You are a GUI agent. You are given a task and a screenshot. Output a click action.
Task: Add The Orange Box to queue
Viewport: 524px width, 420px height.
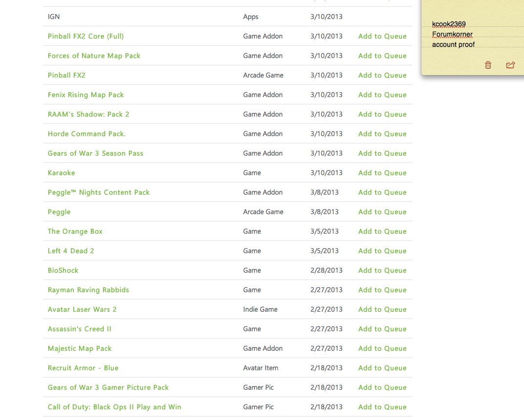pyautogui.click(x=382, y=231)
